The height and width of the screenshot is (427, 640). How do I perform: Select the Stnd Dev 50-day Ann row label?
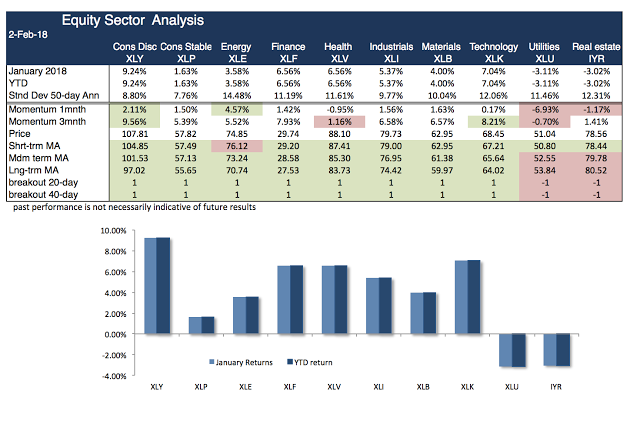[56, 95]
